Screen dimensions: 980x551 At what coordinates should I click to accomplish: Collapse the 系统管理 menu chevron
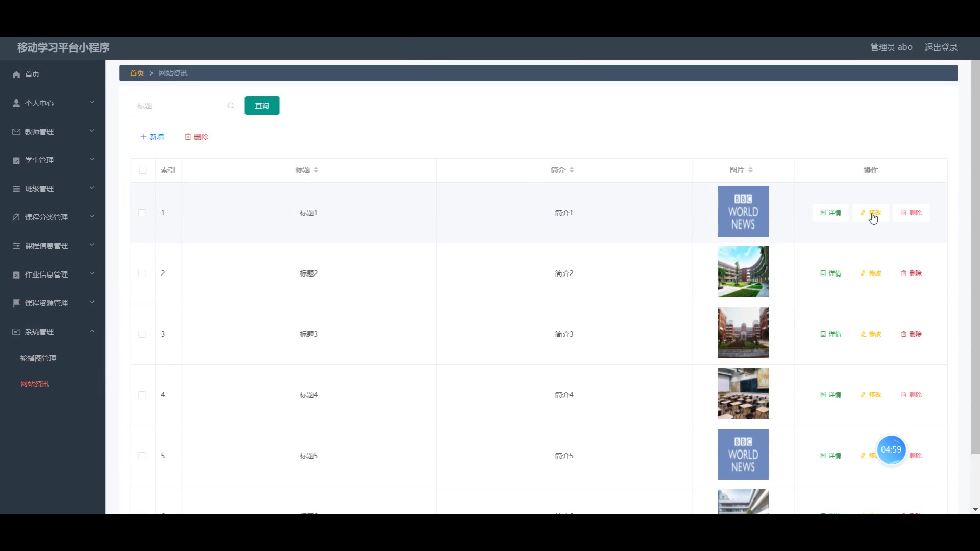(92, 331)
